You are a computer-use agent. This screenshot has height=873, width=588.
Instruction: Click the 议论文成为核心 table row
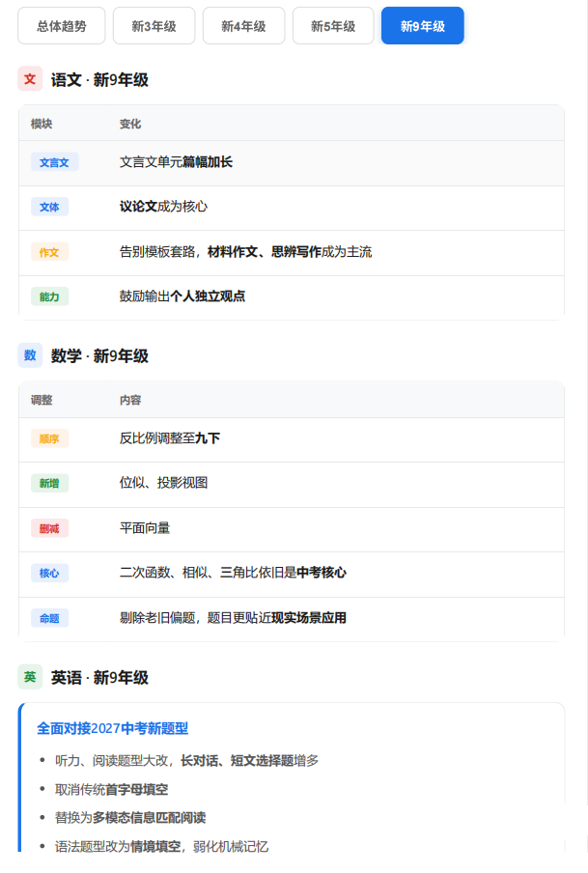(292, 208)
